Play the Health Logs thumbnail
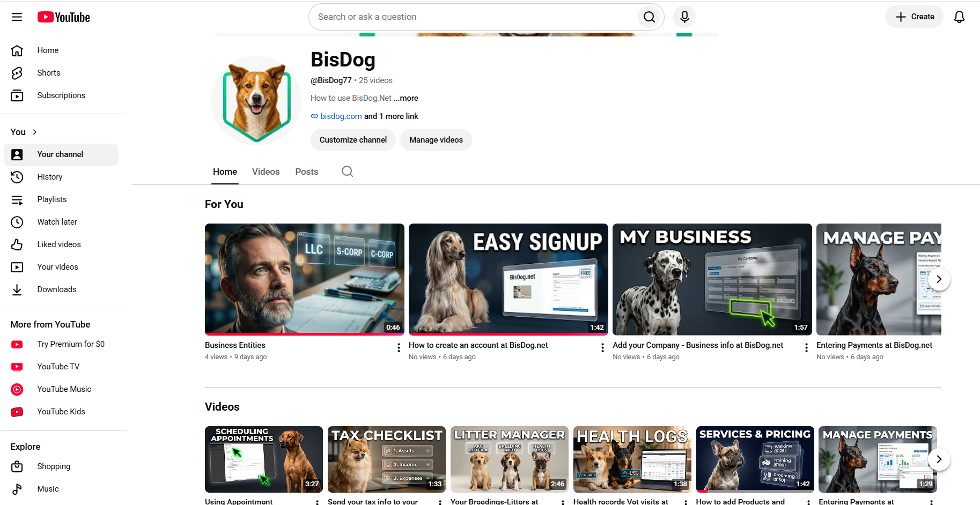 [632, 459]
